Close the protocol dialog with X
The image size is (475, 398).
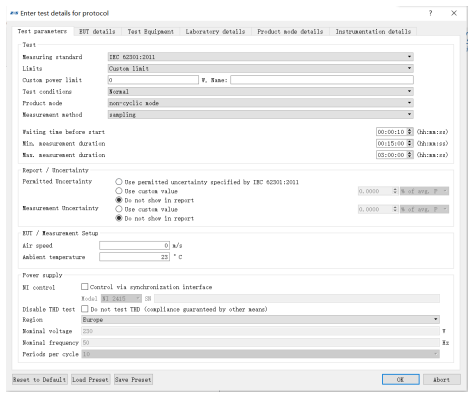pos(454,13)
